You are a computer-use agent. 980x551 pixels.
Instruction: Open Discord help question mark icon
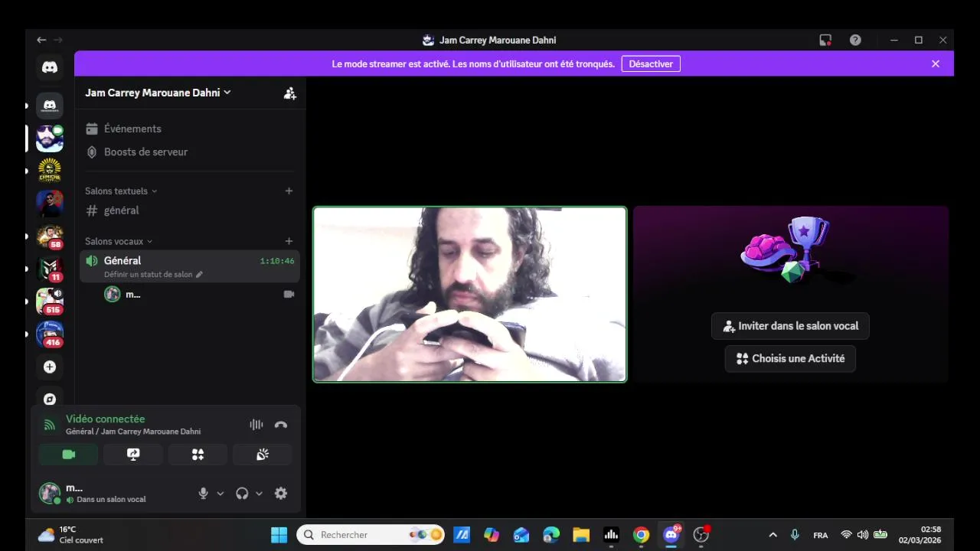[x=855, y=40]
